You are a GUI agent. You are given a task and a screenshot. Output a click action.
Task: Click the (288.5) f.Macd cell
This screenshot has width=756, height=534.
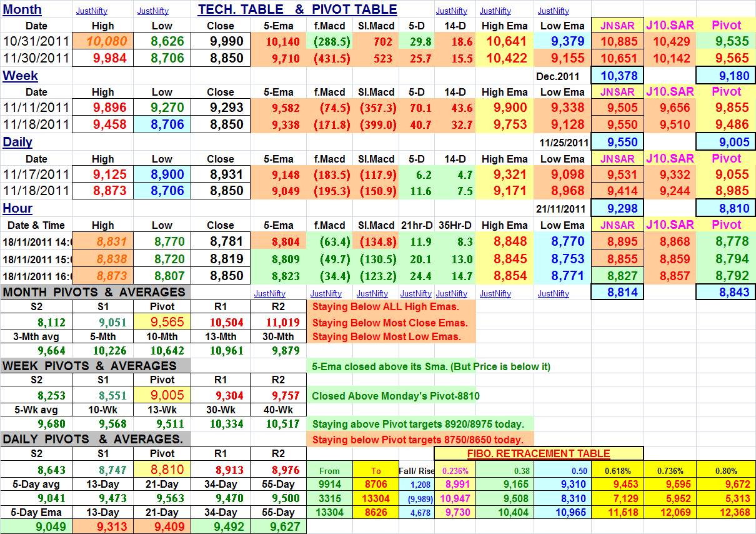click(x=329, y=42)
